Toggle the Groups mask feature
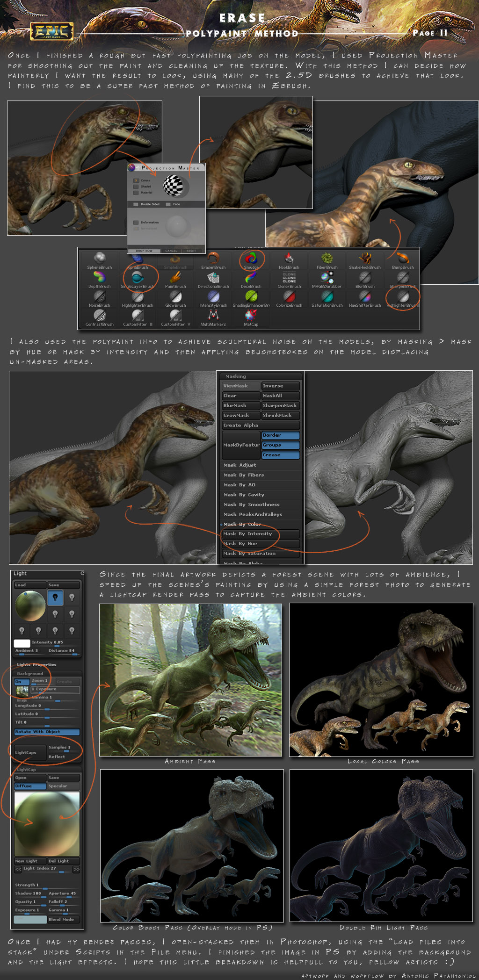The width and height of the screenshot is (479, 980). pyautogui.click(x=280, y=445)
